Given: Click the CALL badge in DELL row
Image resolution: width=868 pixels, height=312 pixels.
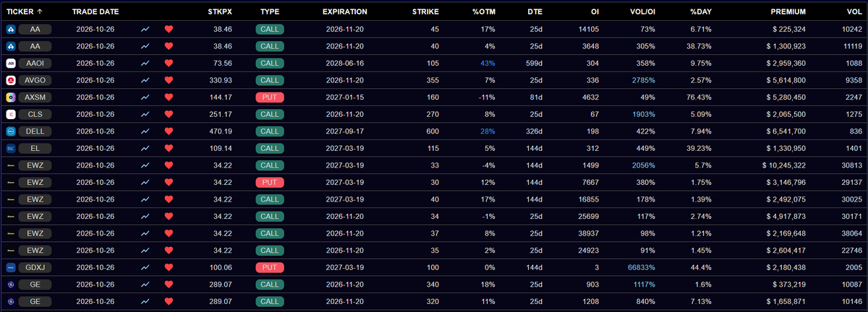Looking at the screenshot, I should [x=270, y=131].
